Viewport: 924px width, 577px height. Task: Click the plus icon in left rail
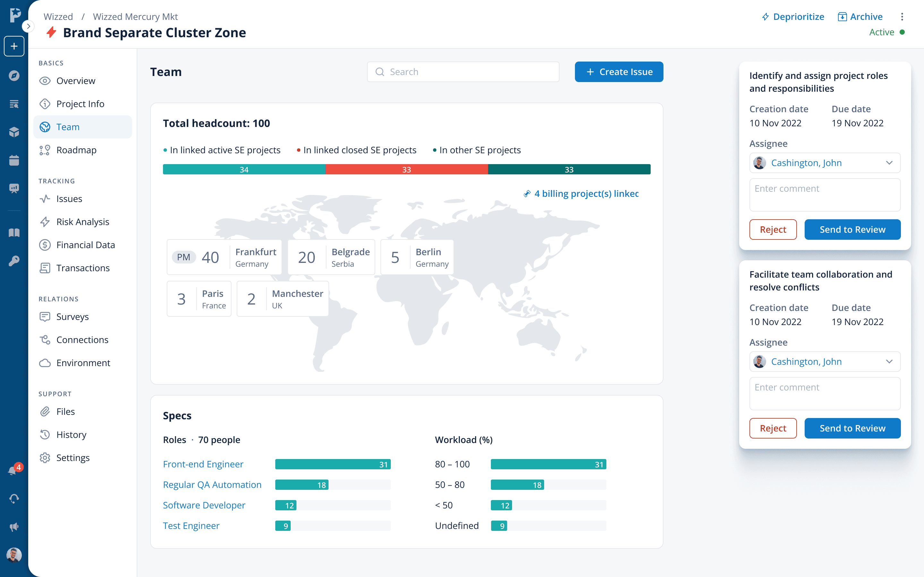click(x=14, y=46)
